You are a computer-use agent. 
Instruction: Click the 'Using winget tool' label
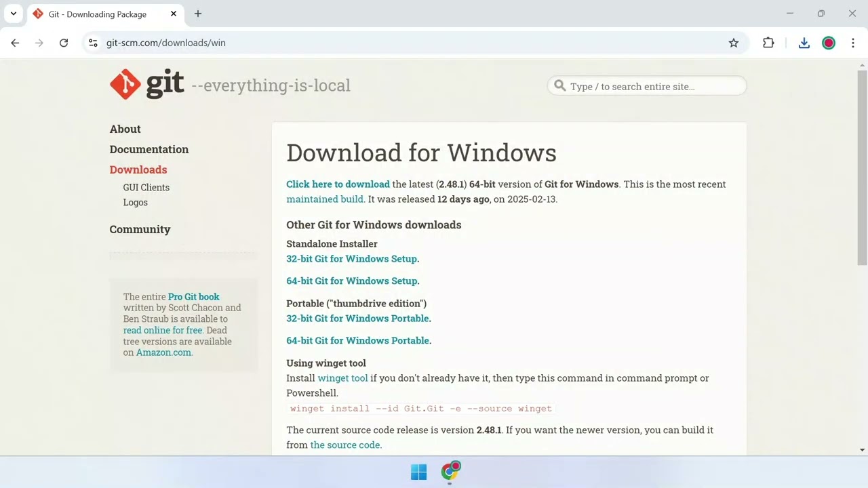pyautogui.click(x=326, y=363)
